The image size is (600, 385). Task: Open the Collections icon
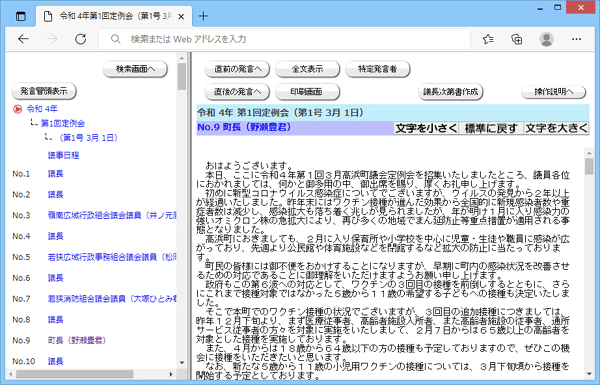517,39
